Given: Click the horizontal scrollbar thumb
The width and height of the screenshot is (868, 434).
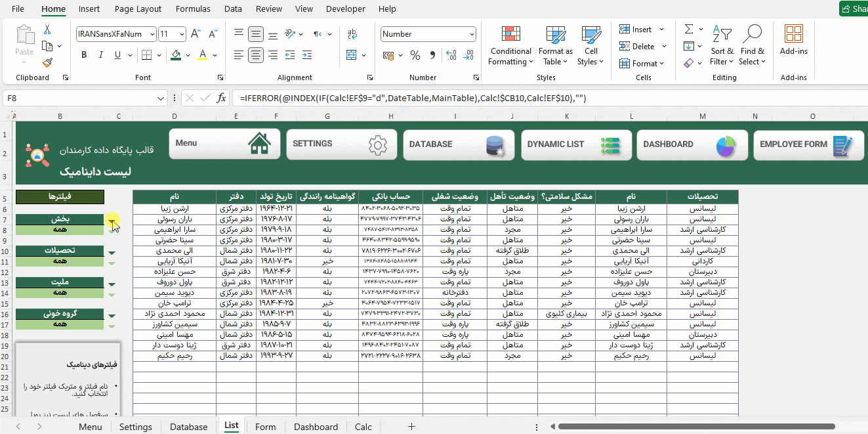Looking at the screenshot, I should click(x=697, y=427).
